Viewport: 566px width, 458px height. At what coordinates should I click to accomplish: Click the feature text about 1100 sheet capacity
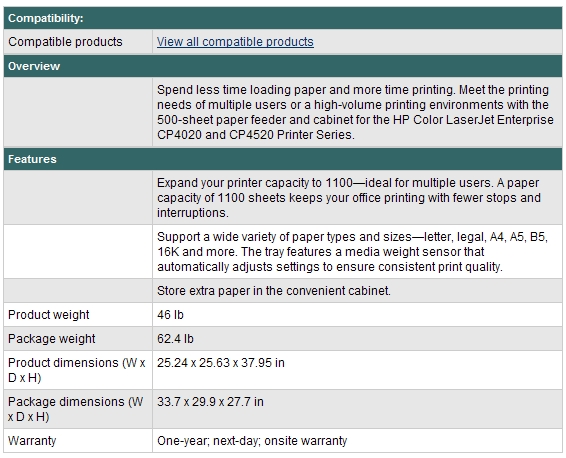[349, 198]
